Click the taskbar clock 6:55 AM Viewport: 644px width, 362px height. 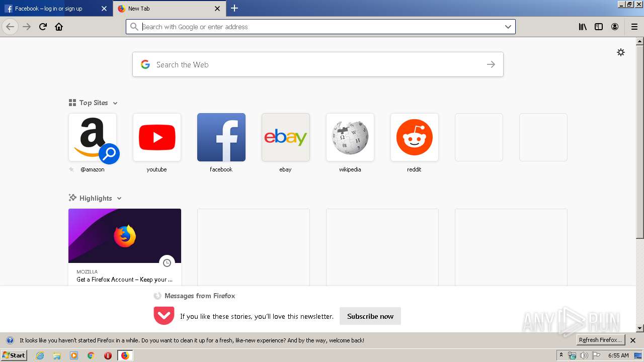(618, 355)
